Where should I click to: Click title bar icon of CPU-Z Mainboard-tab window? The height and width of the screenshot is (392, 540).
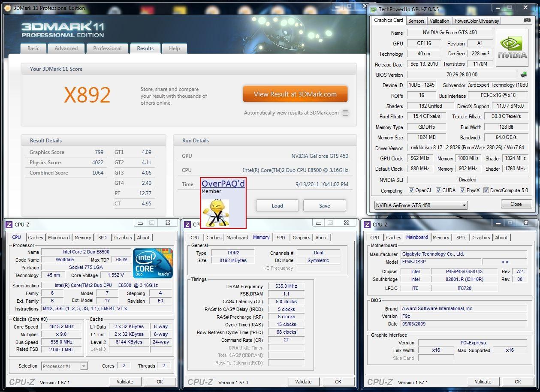coord(367,224)
